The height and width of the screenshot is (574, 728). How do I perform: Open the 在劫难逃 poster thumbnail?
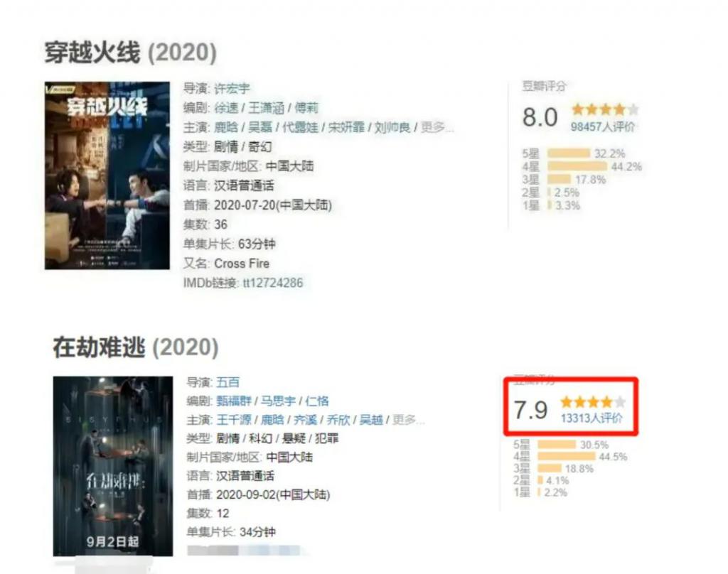tap(113, 466)
